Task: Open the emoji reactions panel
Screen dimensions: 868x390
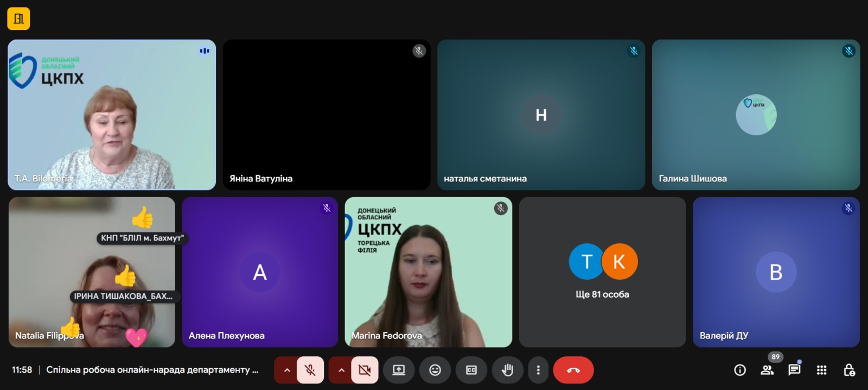Action: pyautogui.click(x=435, y=370)
